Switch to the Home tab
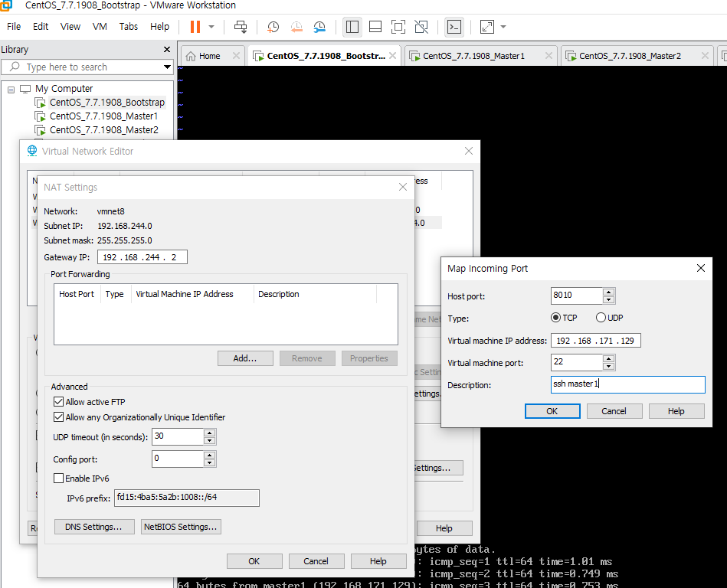Image resolution: width=727 pixels, height=588 pixels. [x=210, y=56]
